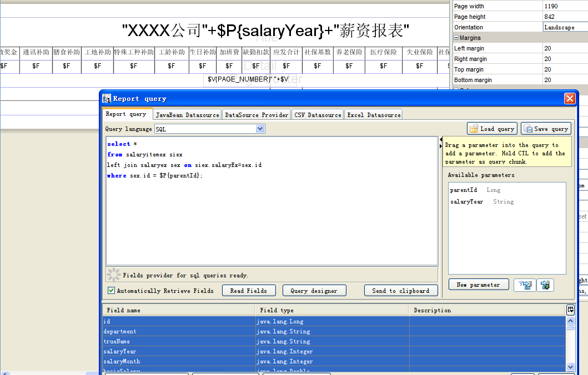
Task: Open the Query designer
Action: pos(314,291)
